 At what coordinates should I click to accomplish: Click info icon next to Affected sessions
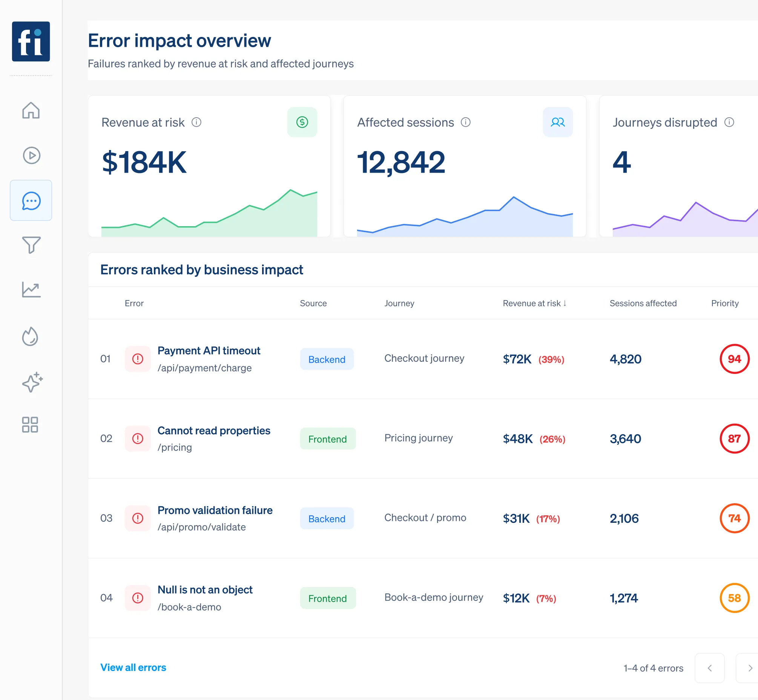click(x=465, y=122)
